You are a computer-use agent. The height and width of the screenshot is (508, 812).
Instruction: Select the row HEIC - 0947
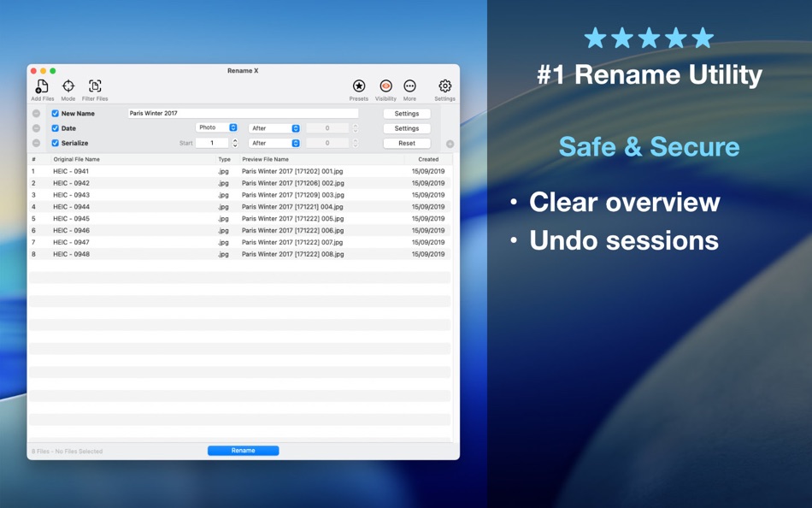(x=239, y=243)
